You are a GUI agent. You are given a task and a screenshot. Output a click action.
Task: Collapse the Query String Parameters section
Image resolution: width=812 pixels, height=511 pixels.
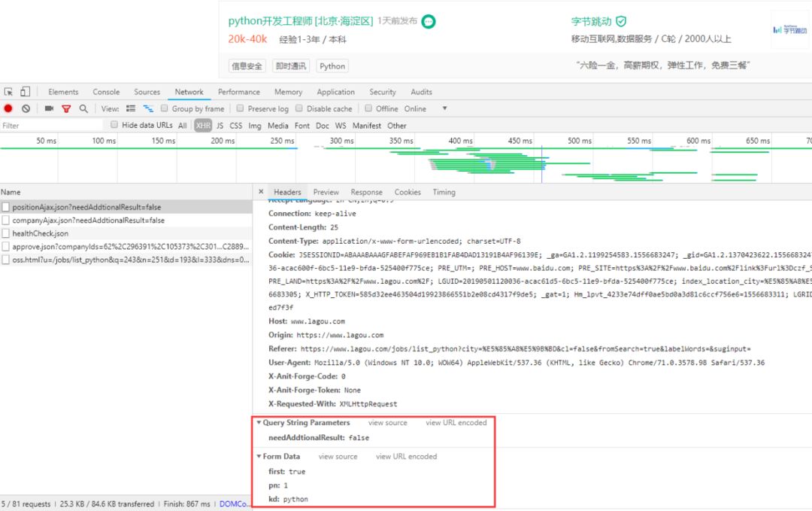(x=259, y=423)
